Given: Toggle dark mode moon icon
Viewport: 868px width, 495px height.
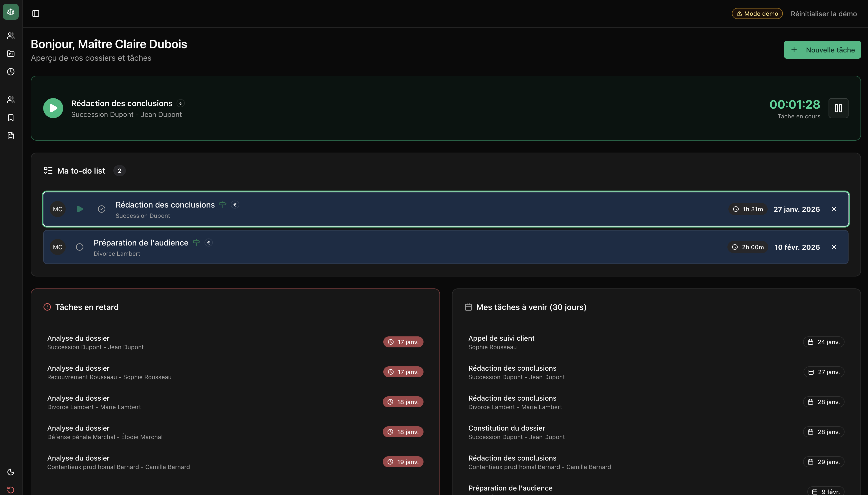Looking at the screenshot, I should click(10, 472).
